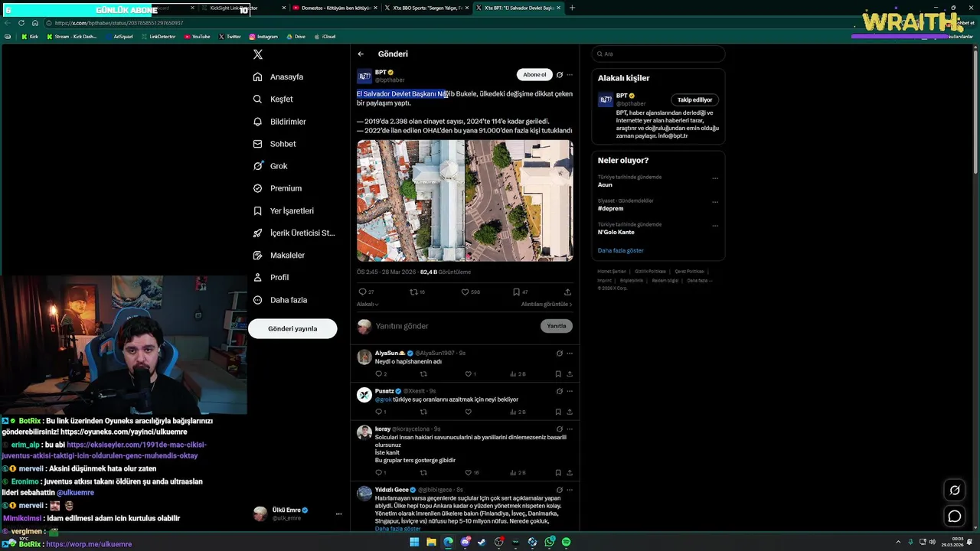This screenshot has height=551, width=980.
Task: Share the main BPT post
Action: pos(567,292)
